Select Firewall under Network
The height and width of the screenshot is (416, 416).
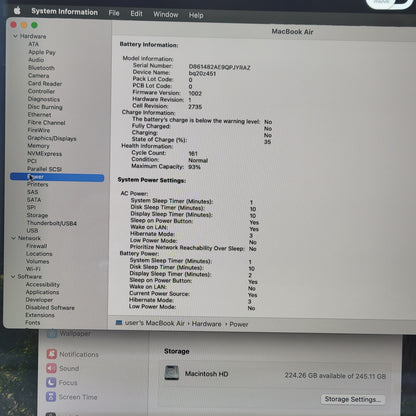[x=37, y=246]
